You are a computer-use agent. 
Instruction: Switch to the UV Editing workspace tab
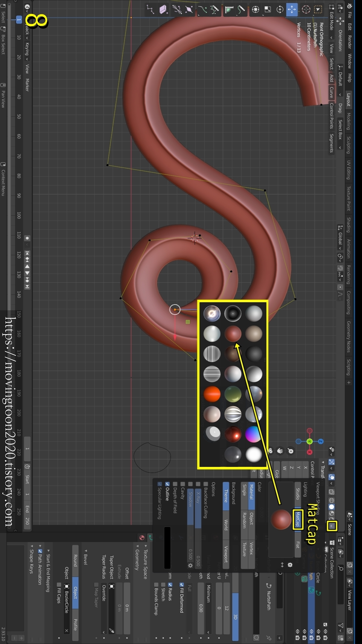[349, 170]
